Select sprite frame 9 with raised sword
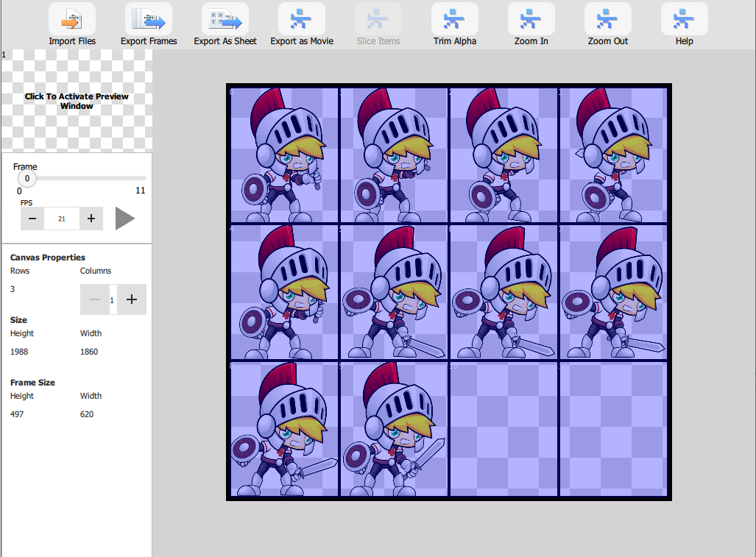Viewport: 756px width, 557px height. [x=393, y=429]
